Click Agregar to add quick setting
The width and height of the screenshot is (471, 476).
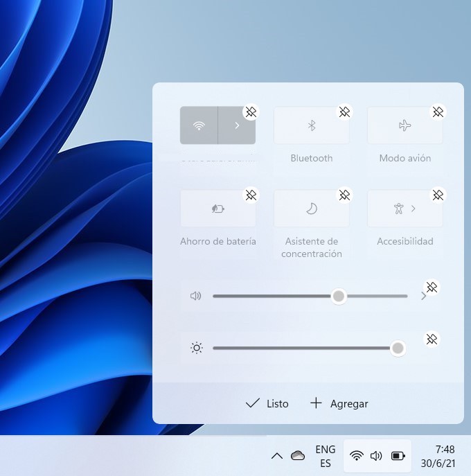coord(339,403)
